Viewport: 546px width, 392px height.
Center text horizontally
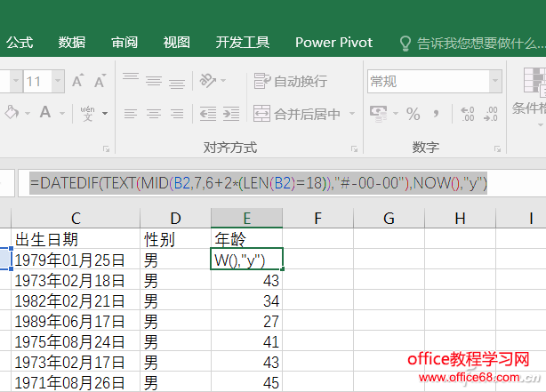154,114
